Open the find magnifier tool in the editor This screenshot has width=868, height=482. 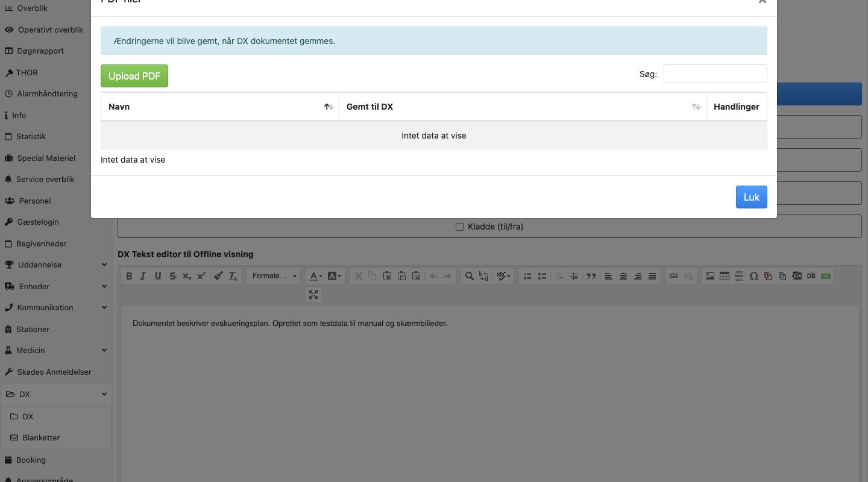[x=469, y=276]
